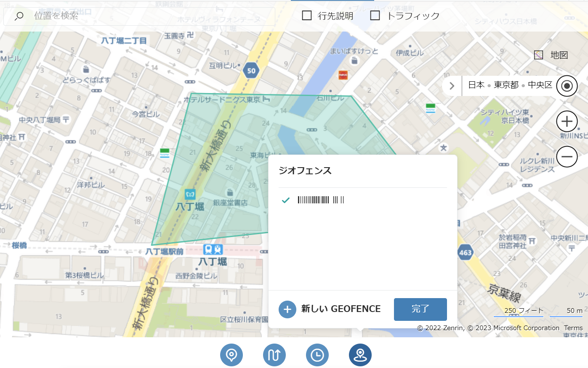Screen dimensions: 588x368
Task: Click the 第3桜橋ビル building label
Action: click(85, 275)
